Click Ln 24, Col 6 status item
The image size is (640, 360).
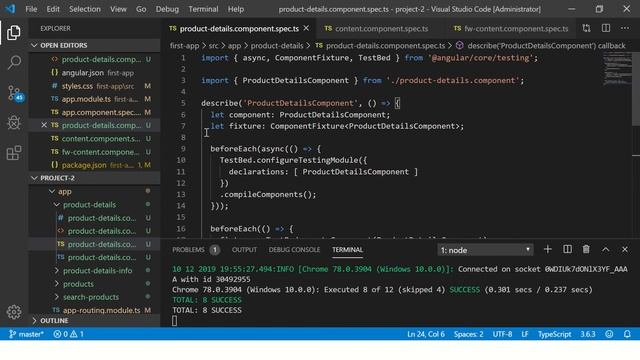click(426, 334)
